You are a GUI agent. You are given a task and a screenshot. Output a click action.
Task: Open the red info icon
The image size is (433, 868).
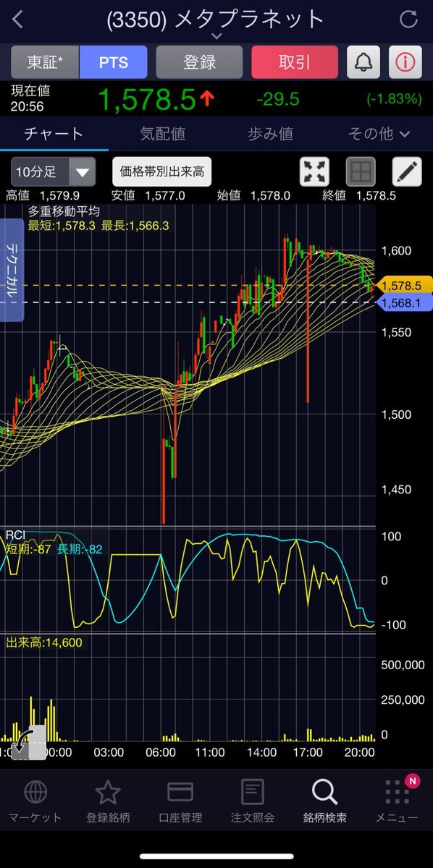tap(405, 62)
